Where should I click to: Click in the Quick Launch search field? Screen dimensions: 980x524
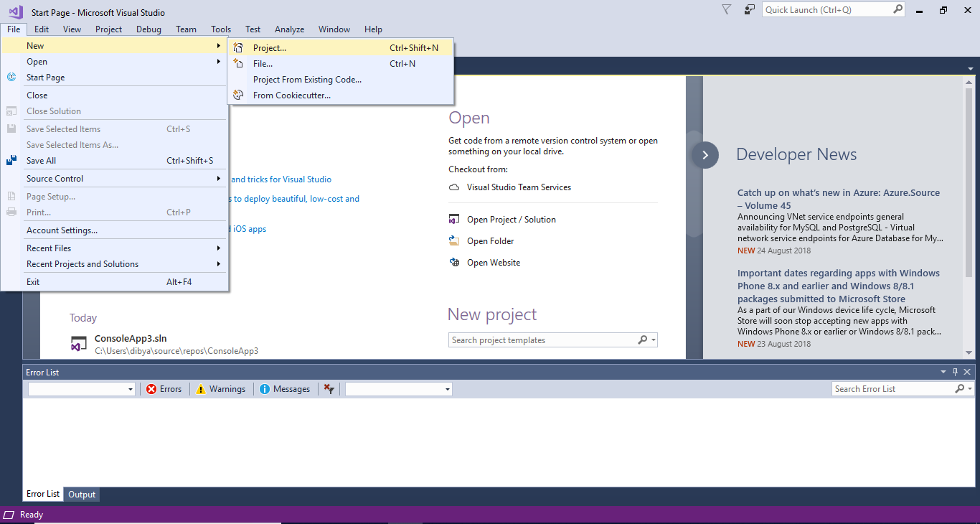(x=827, y=10)
